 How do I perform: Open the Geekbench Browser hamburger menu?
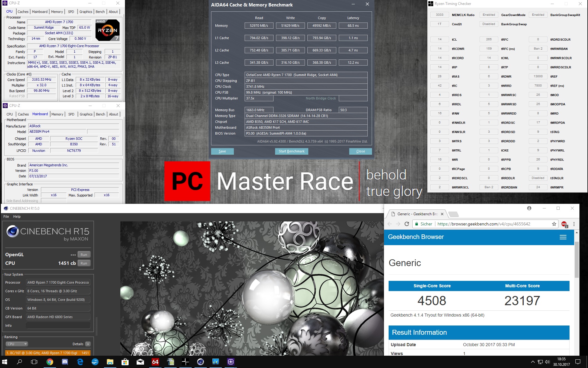(x=563, y=237)
